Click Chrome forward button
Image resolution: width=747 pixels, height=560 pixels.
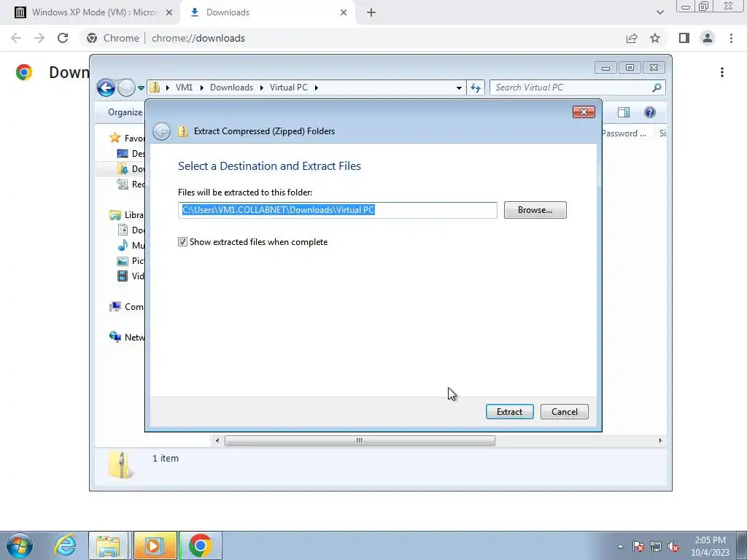point(39,38)
